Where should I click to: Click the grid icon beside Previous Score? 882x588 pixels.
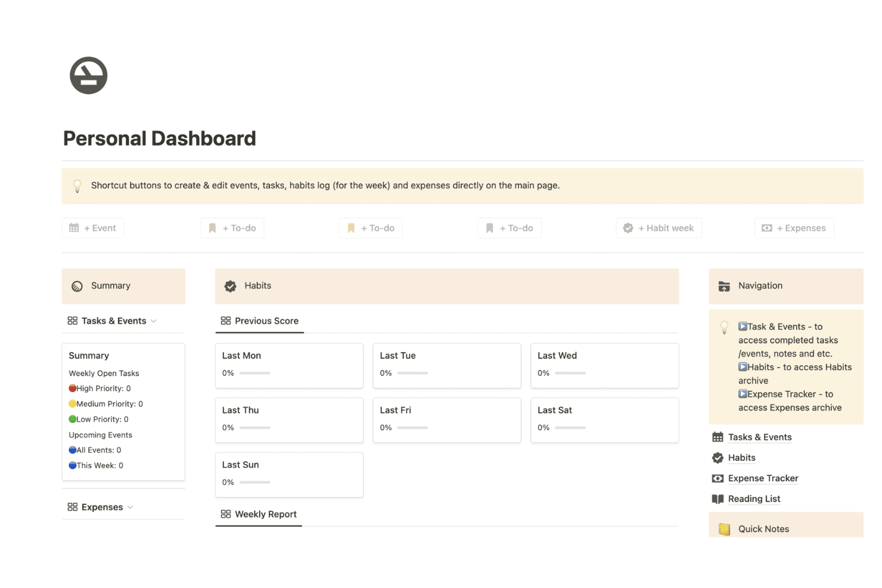click(x=226, y=321)
